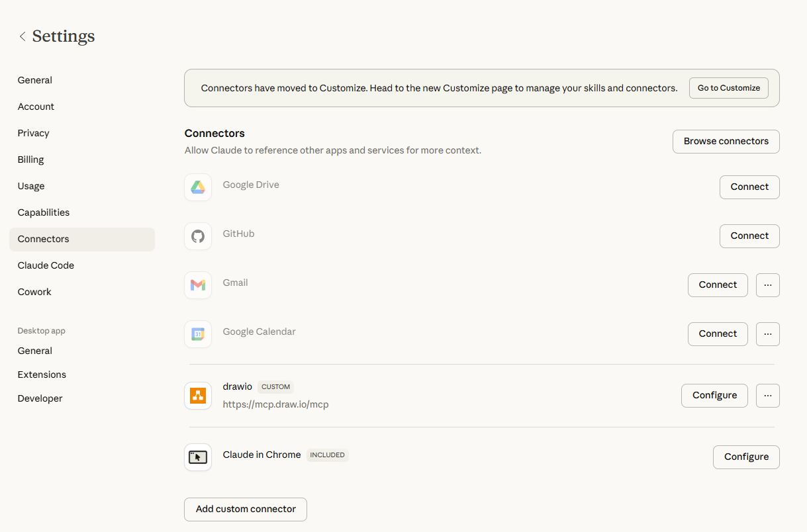Open drawio more options menu
This screenshot has width=807, height=532.
pyautogui.click(x=767, y=396)
